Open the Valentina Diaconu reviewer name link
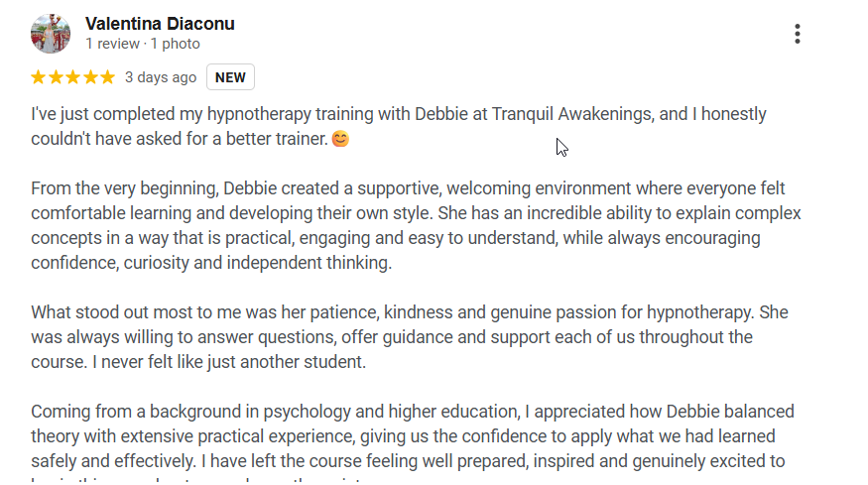Image resolution: width=868 pixels, height=485 pixels. pyautogui.click(x=160, y=24)
